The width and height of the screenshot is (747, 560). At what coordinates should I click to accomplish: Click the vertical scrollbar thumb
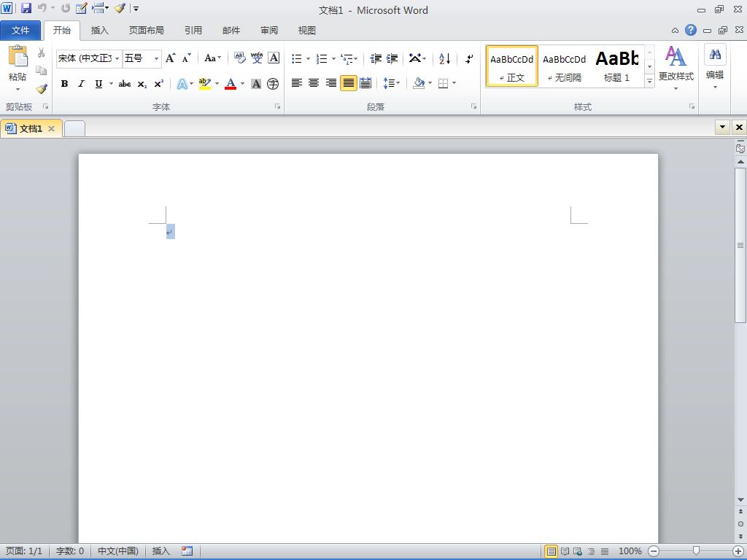(x=740, y=245)
